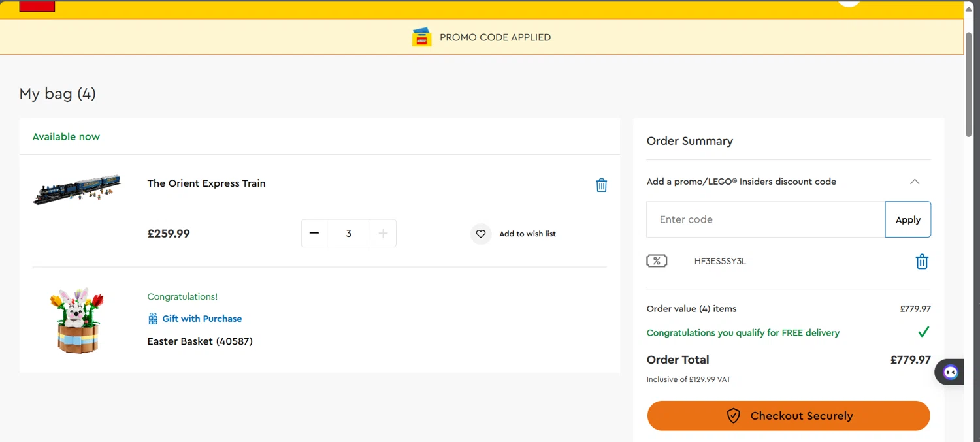This screenshot has width=980, height=442.
Task: Open the Gift with Purchase link
Action: click(202, 319)
